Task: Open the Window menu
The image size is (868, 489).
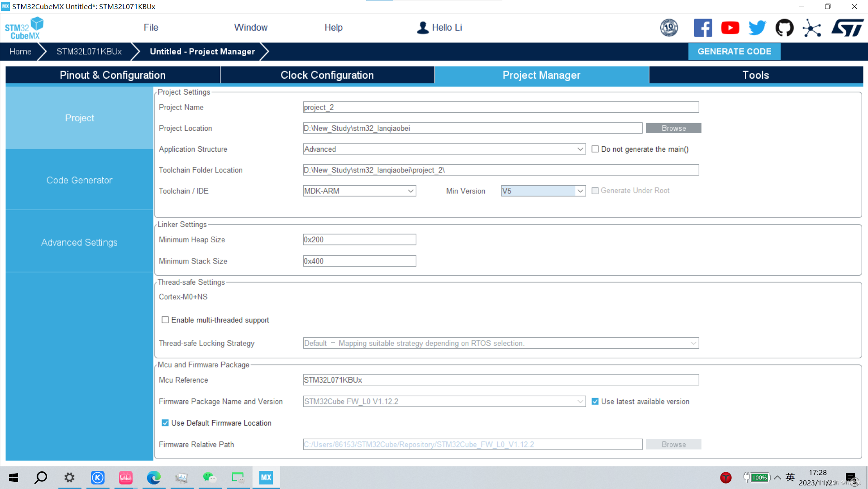Action: [x=251, y=28]
